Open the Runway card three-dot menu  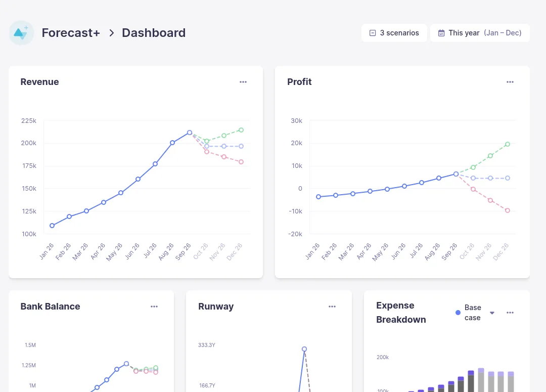[x=332, y=307]
